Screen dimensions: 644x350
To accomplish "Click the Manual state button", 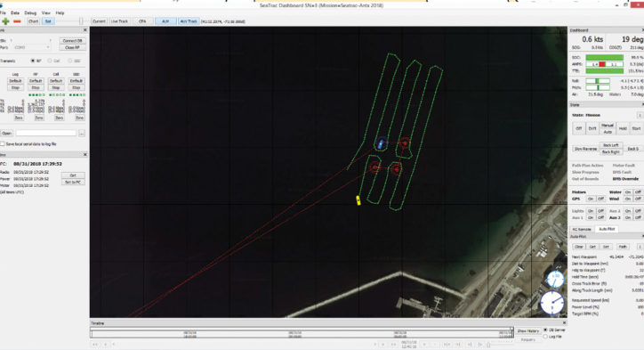I will 608,125.
